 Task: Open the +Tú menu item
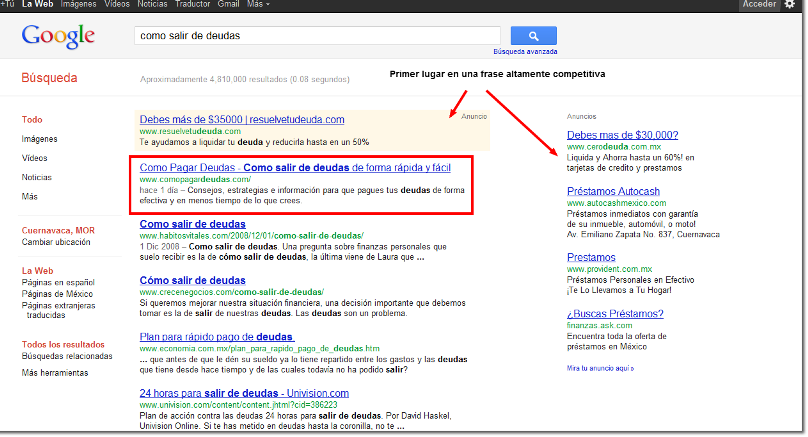[7, 4]
